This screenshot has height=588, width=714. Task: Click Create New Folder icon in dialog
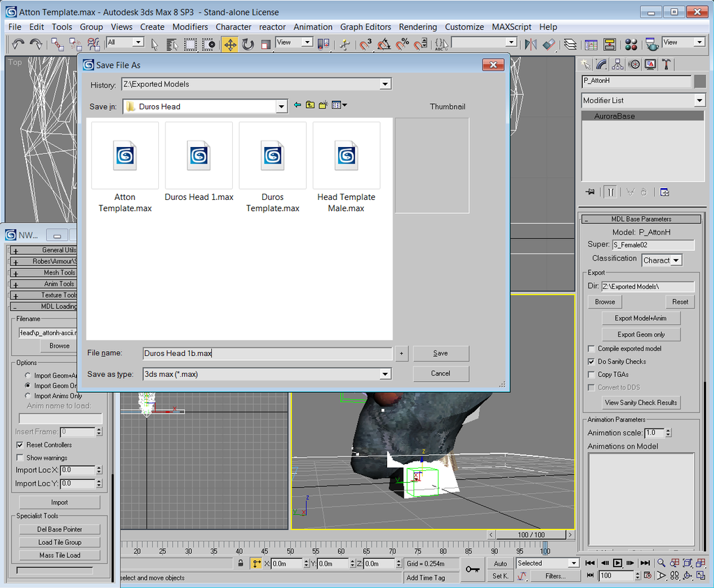coord(324,105)
